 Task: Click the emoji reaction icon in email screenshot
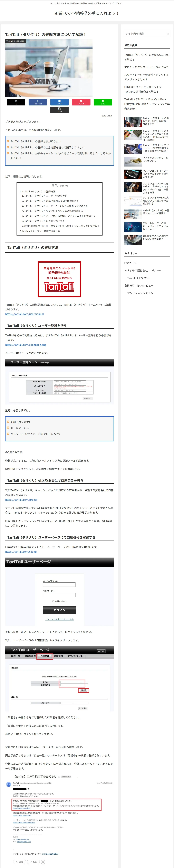tap(43, 862)
